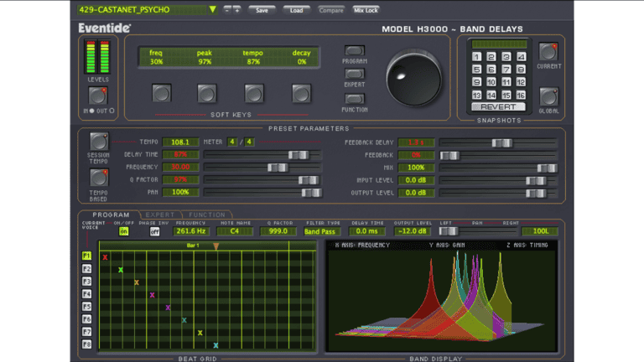Select snapshot 3
This screenshot has width=644, height=362.
coord(506,57)
